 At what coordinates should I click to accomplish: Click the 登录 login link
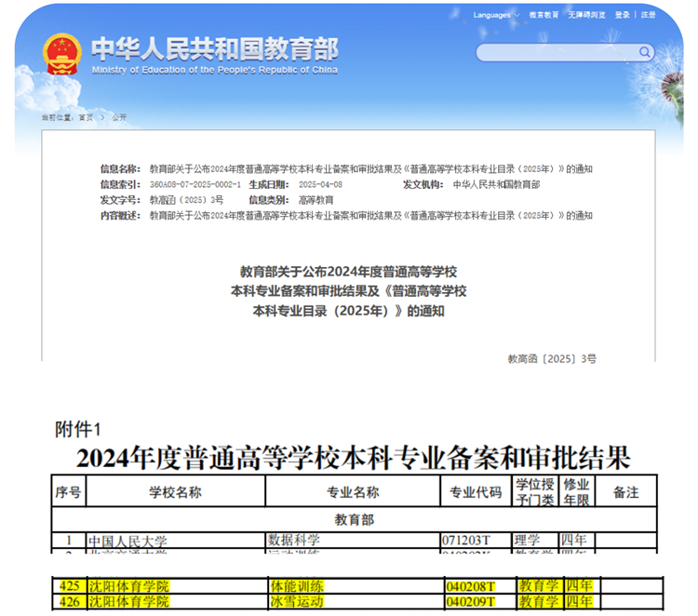(x=623, y=15)
